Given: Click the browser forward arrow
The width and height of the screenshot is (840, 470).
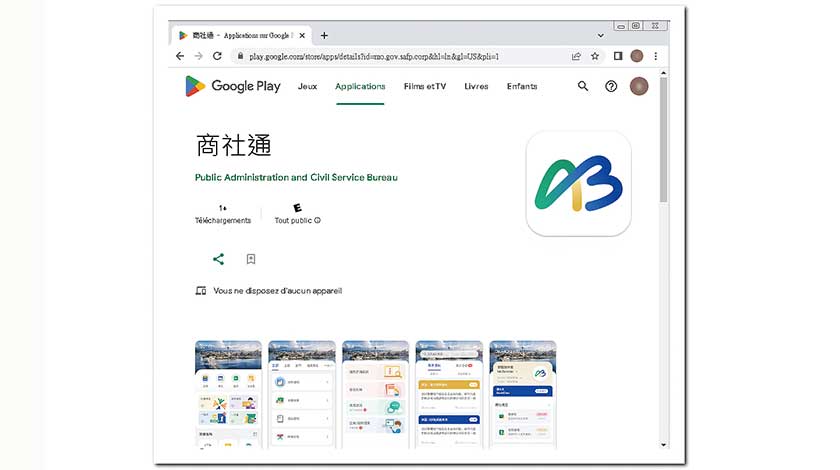Looking at the screenshot, I should tap(199, 56).
